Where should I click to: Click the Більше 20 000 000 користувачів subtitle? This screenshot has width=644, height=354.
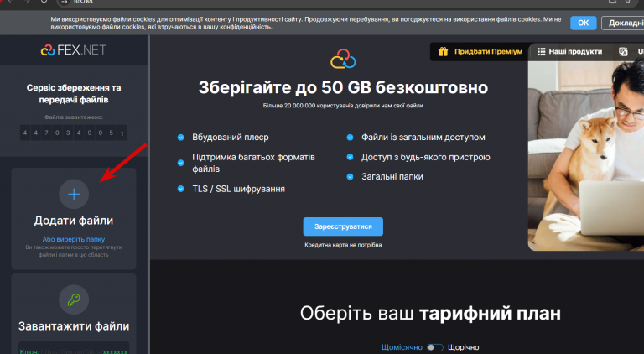coord(343,106)
